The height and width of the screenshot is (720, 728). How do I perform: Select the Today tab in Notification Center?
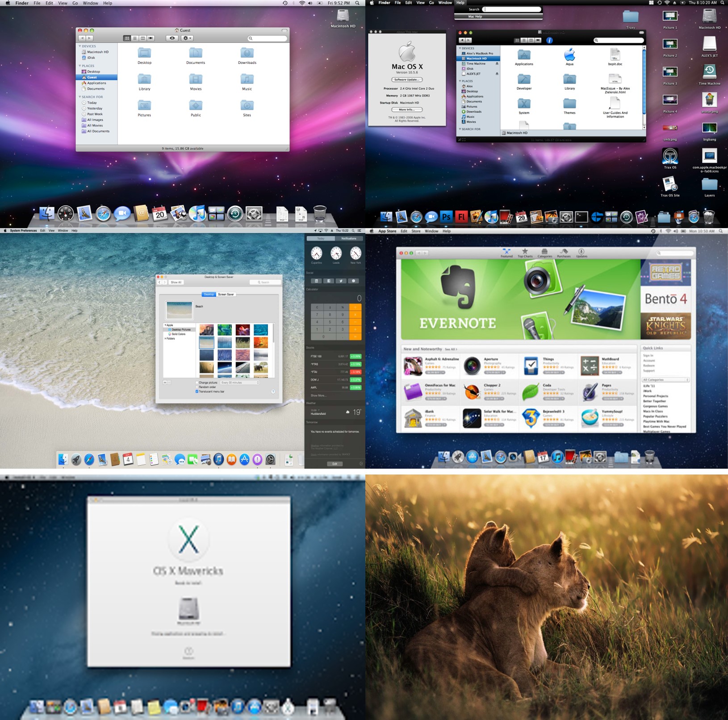pos(321,238)
